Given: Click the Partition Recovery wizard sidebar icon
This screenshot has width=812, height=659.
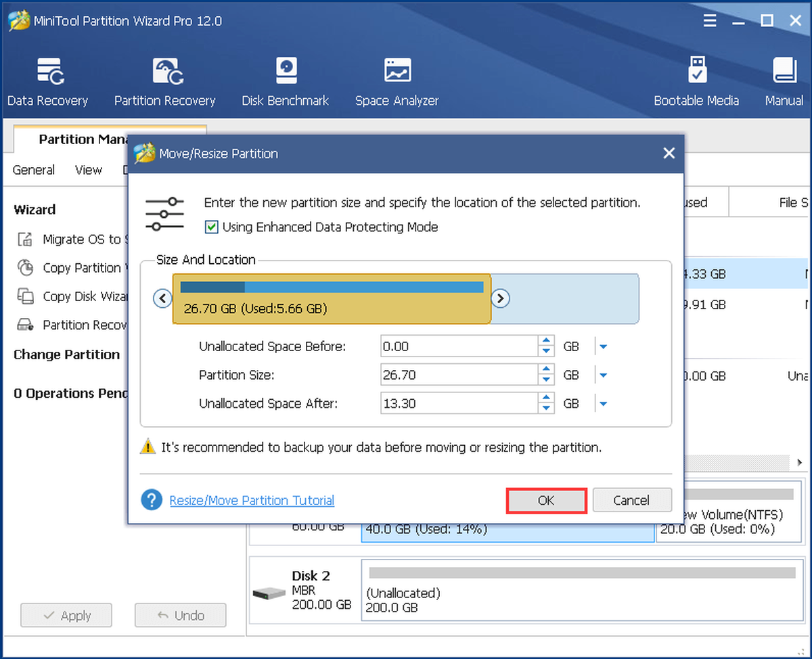Looking at the screenshot, I should coord(25,325).
